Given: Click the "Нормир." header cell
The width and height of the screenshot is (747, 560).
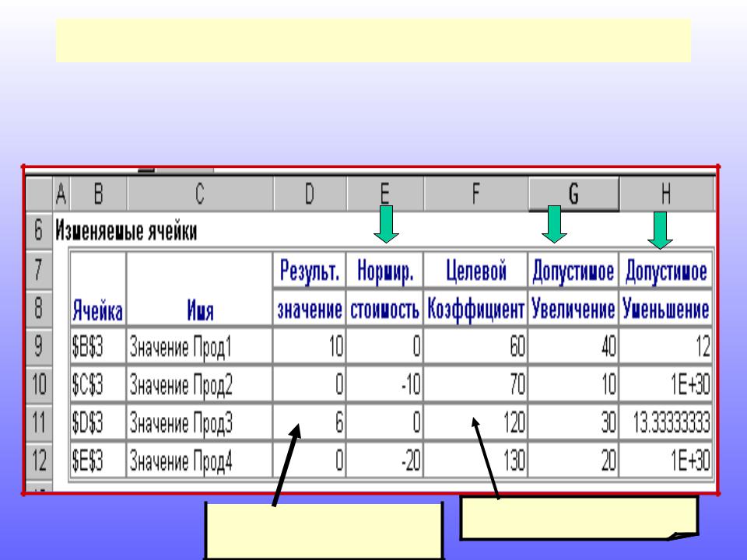Looking at the screenshot, I should (385, 271).
